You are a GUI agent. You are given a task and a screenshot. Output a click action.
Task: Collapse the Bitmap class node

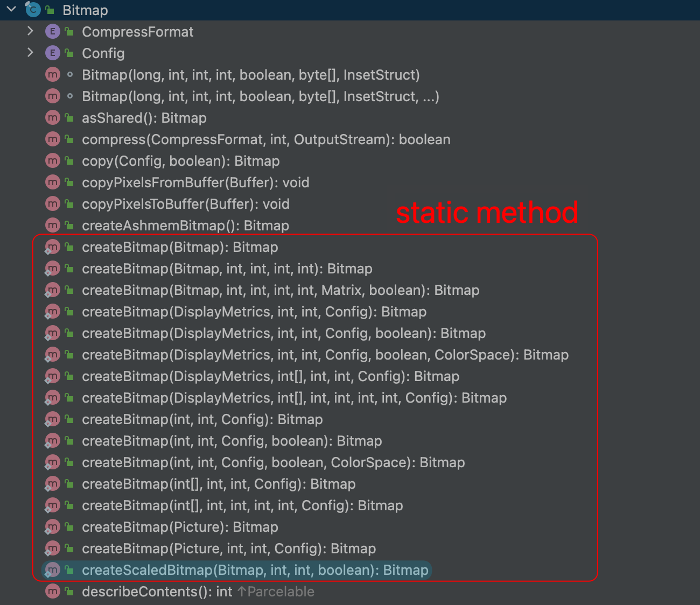(11, 9)
